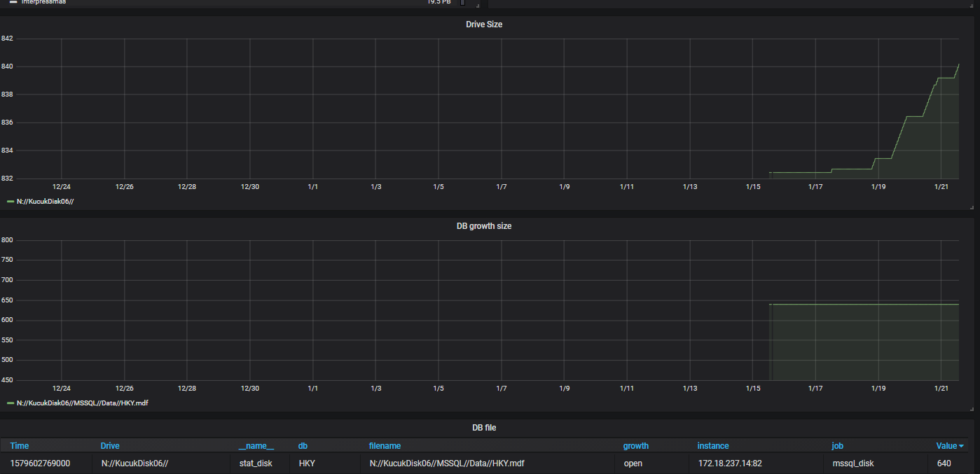The height and width of the screenshot is (474, 980).
Task: Toggle the N://KucukDisk06// legend series
Action: coord(45,202)
